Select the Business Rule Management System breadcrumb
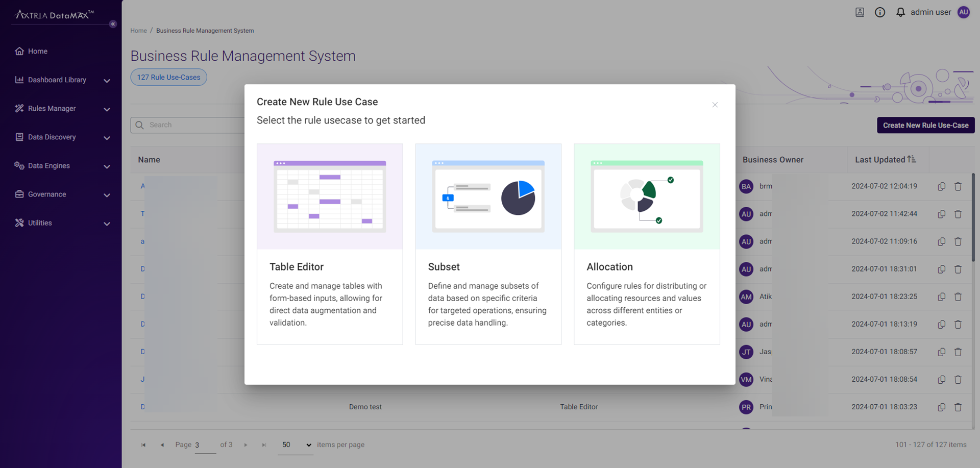This screenshot has height=468, width=980. (205, 30)
